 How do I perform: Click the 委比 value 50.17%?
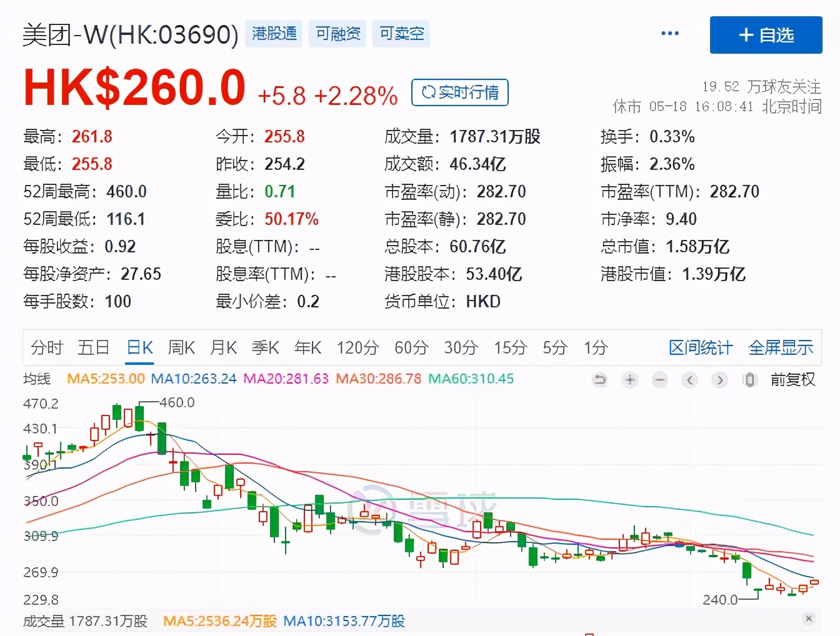pyautogui.click(x=291, y=219)
